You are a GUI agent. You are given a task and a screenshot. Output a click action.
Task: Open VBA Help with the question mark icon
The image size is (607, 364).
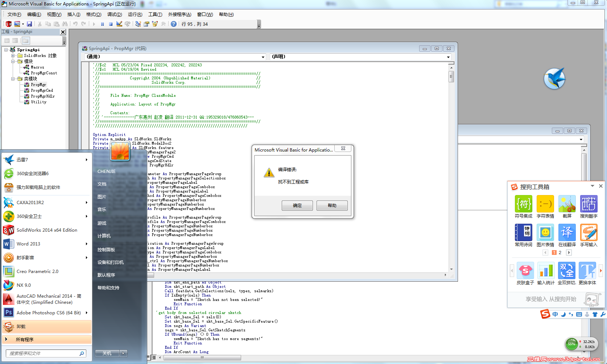[174, 24]
